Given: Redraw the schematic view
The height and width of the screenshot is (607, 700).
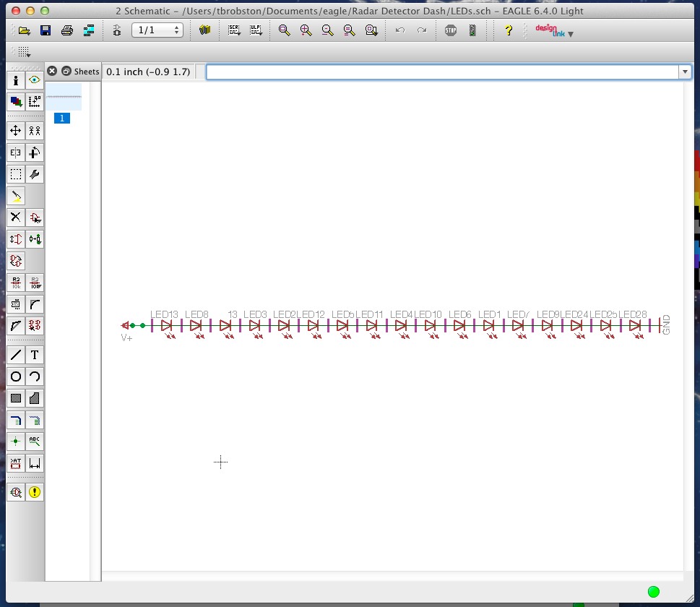Looking at the screenshot, I should tap(350, 30).
